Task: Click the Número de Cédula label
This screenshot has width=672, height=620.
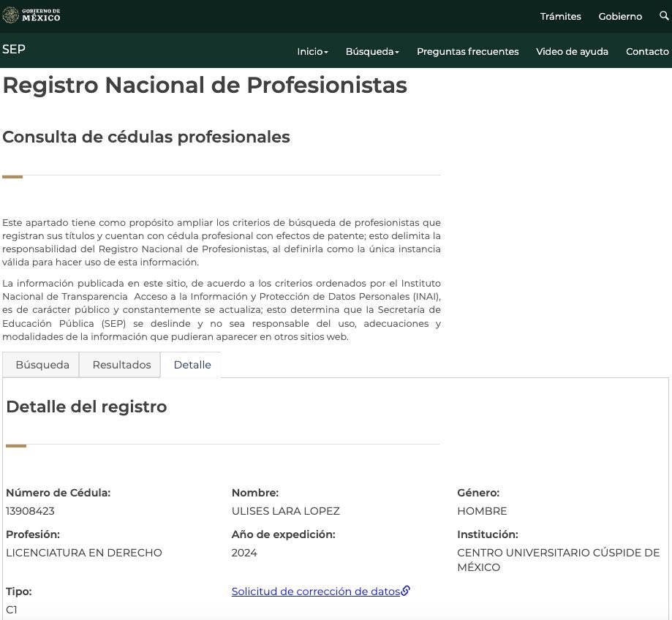Action: tap(58, 493)
